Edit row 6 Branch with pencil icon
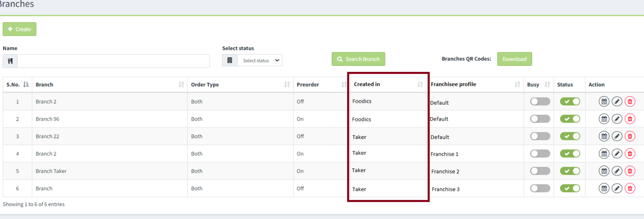 (617, 188)
